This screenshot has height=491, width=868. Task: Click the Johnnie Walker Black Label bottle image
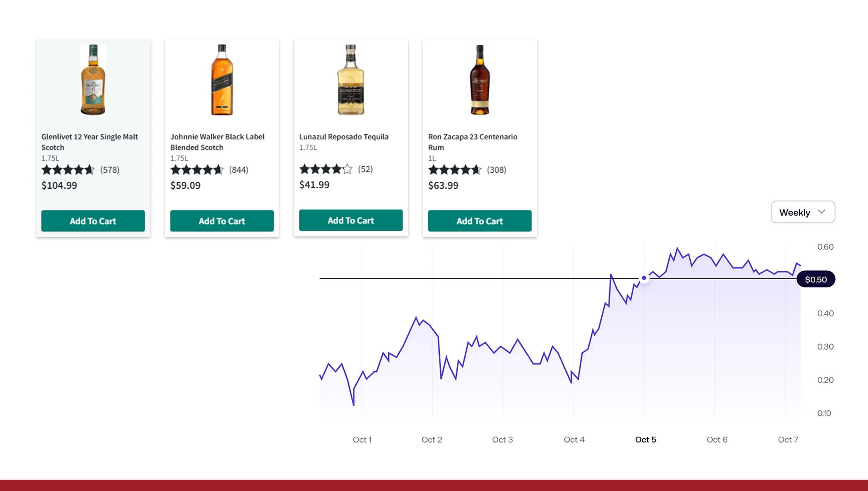click(222, 80)
